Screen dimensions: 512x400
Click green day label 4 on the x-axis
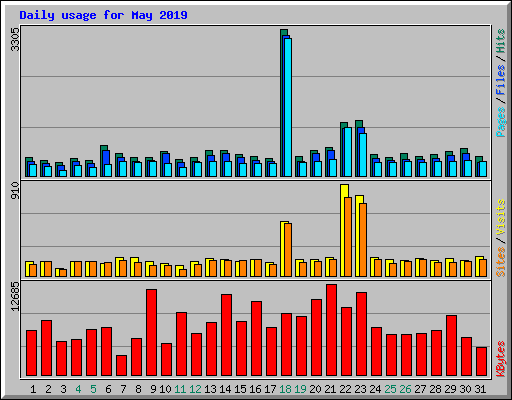point(78,389)
